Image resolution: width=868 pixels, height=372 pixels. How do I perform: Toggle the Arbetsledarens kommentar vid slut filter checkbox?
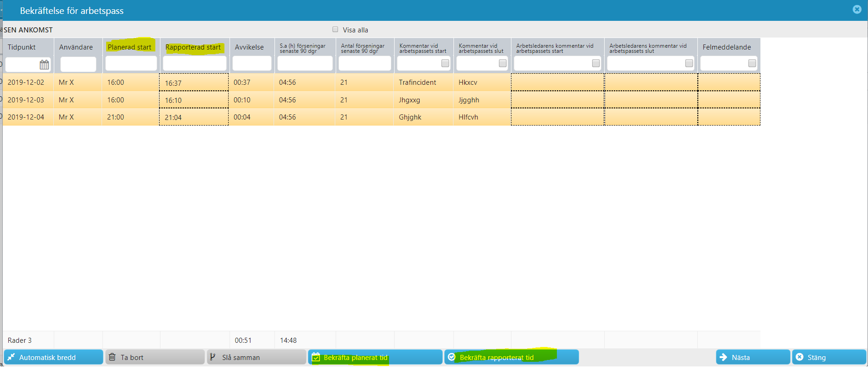pyautogui.click(x=689, y=63)
